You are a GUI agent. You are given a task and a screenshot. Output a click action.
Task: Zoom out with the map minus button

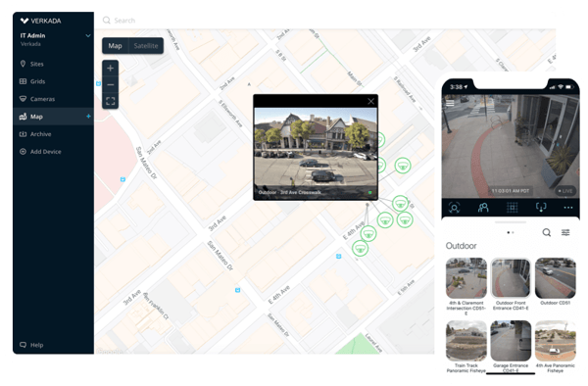110,84
